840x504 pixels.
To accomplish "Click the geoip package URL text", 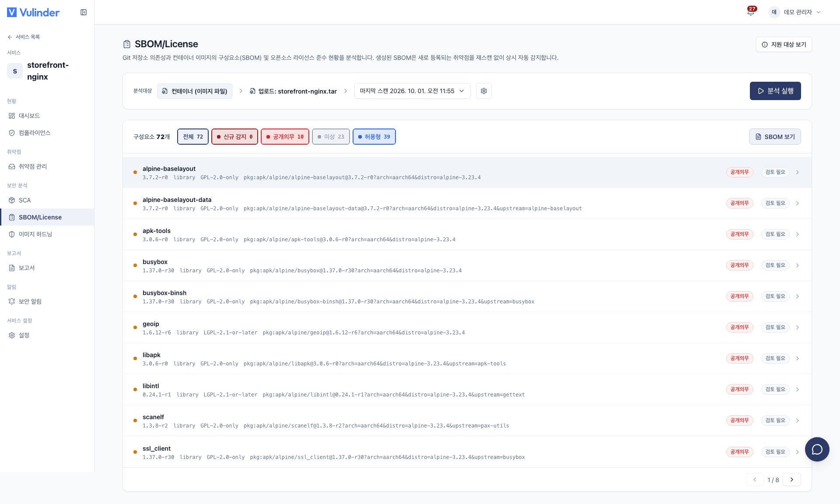I will (x=364, y=333).
